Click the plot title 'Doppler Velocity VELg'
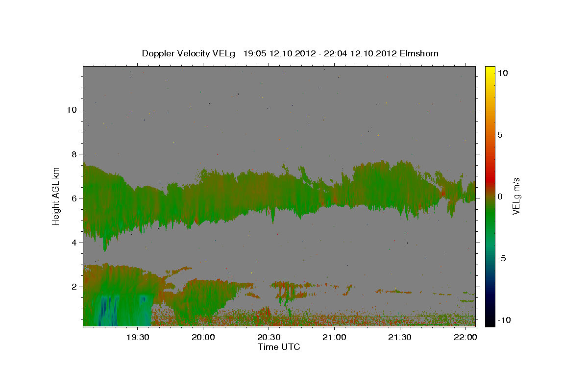The width and height of the screenshot is (588, 392). coord(188,53)
